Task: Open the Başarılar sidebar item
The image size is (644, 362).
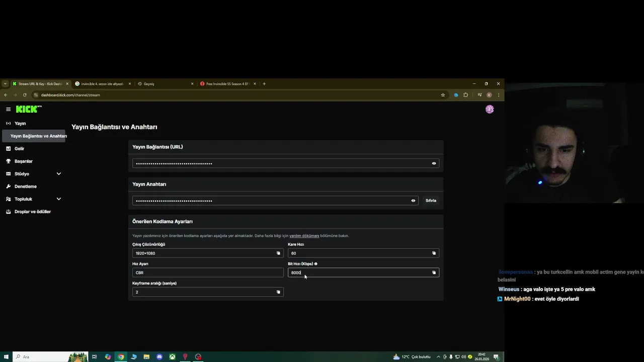Action: (23, 161)
